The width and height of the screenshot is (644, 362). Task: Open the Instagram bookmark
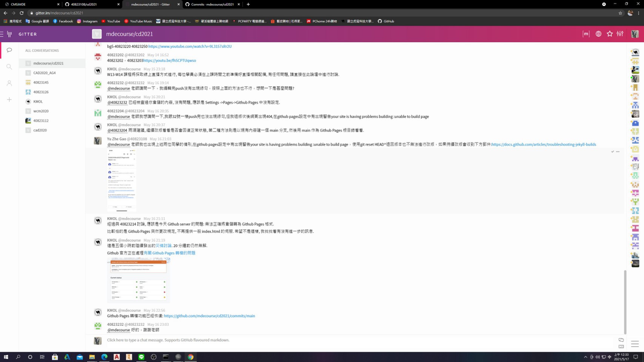pos(87,21)
